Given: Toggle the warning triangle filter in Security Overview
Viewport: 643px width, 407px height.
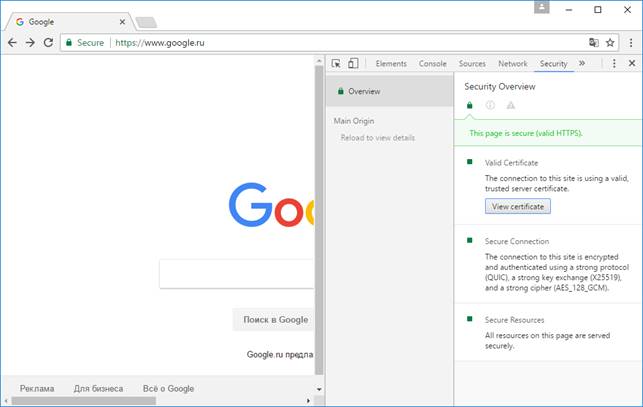Looking at the screenshot, I should click(x=511, y=105).
